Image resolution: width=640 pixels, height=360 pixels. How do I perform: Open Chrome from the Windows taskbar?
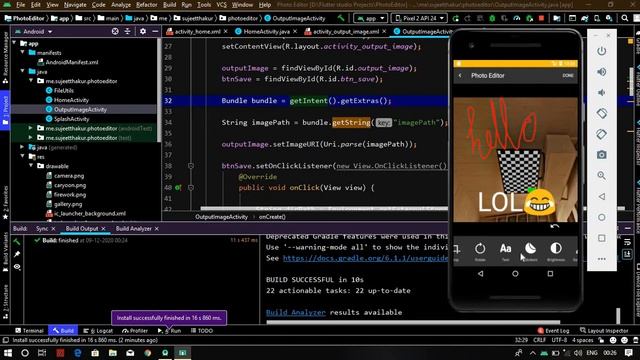(x=147, y=353)
